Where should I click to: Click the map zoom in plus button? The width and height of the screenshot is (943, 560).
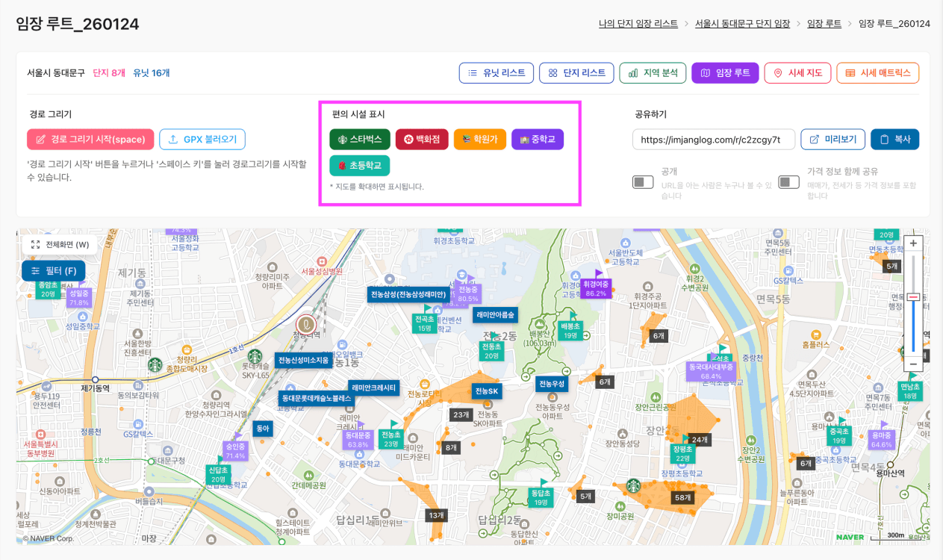[913, 244]
